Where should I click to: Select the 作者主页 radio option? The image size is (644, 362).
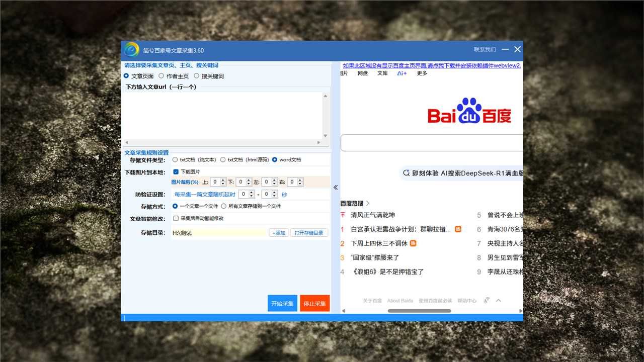click(161, 76)
